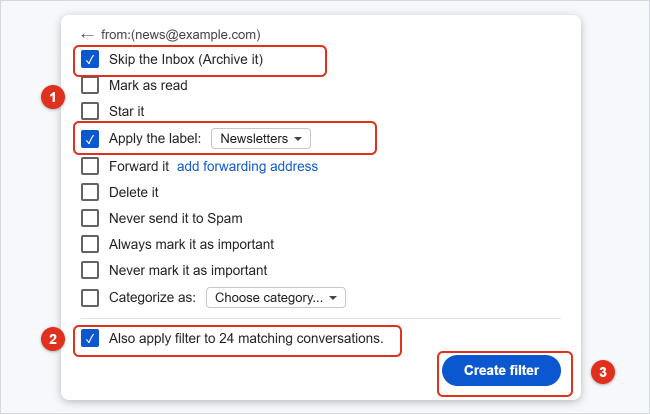Uncheck Skip the Inbox (Archive it)
The width and height of the screenshot is (650, 414).
click(x=90, y=59)
